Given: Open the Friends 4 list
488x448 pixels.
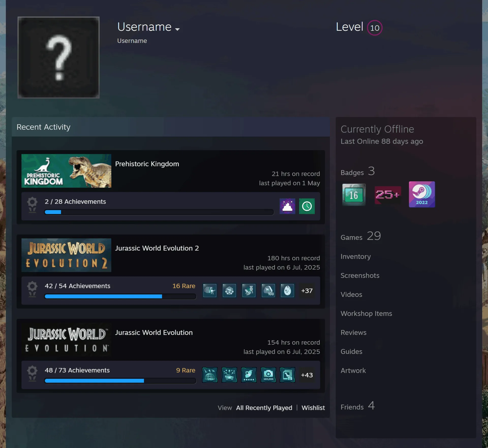Looking at the screenshot, I should [358, 406].
